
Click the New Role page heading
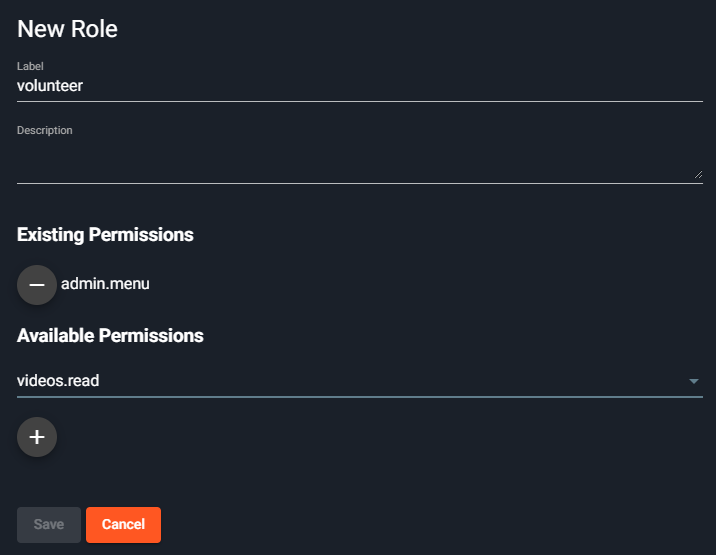(67, 29)
